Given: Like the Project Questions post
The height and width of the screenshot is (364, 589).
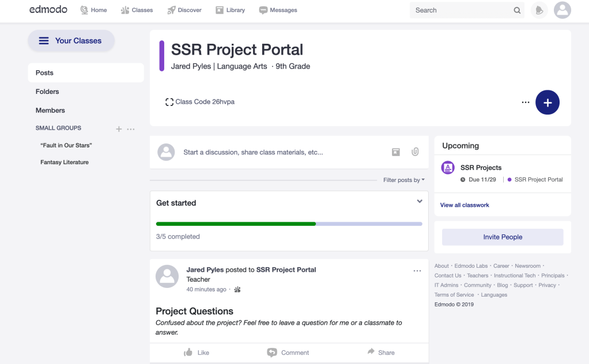Looking at the screenshot, I should tap(196, 352).
